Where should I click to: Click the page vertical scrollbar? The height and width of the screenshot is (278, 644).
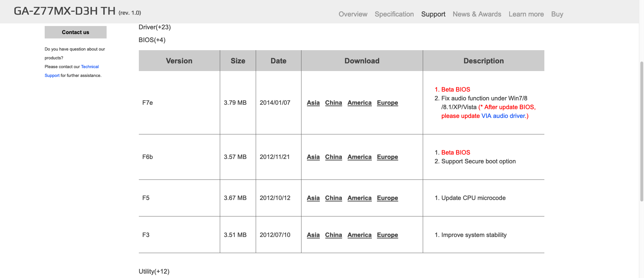coord(641,132)
